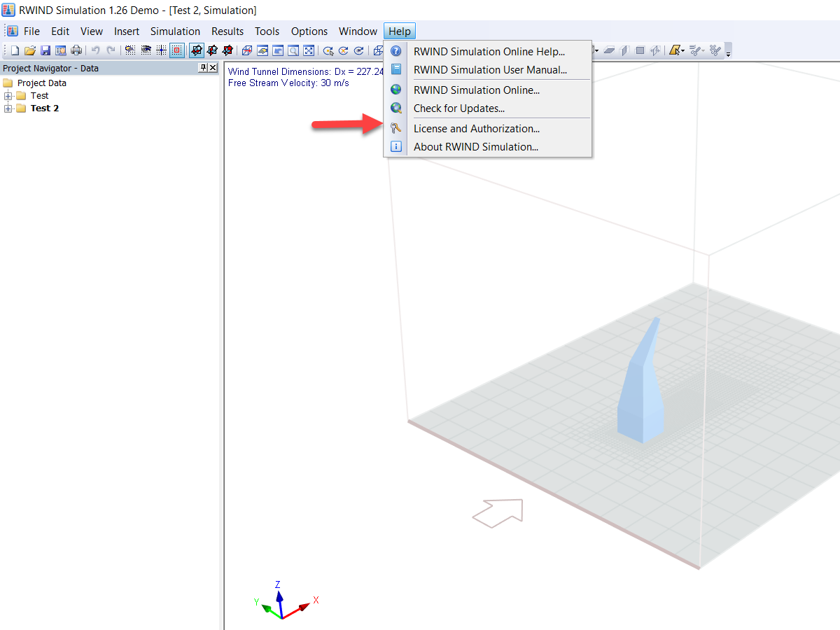
Task: Click the front-facing square plane icon
Action: click(x=640, y=50)
